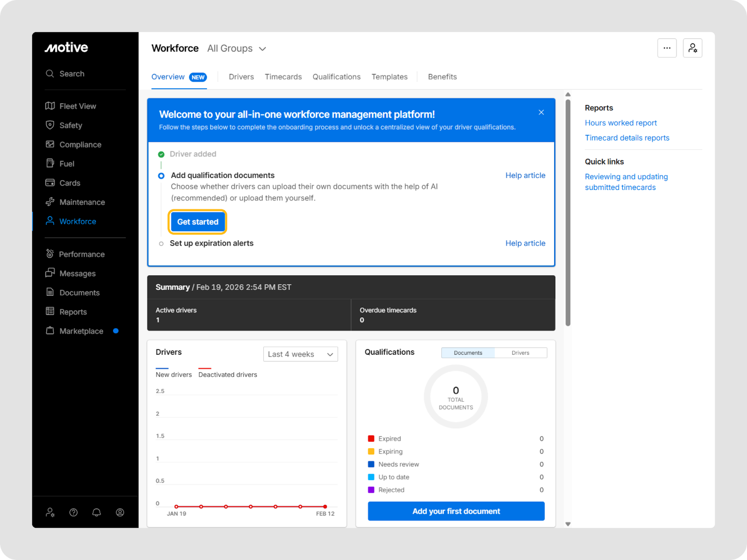Open Fleet View map icon in sidebar
This screenshot has width=747, height=560.
pos(50,106)
